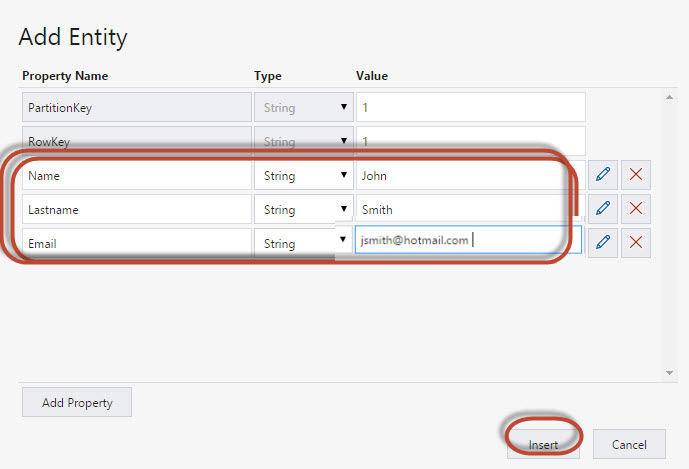The width and height of the screenshot is (689, 469).
Task: Click the Name property name field
Action: 137,175
